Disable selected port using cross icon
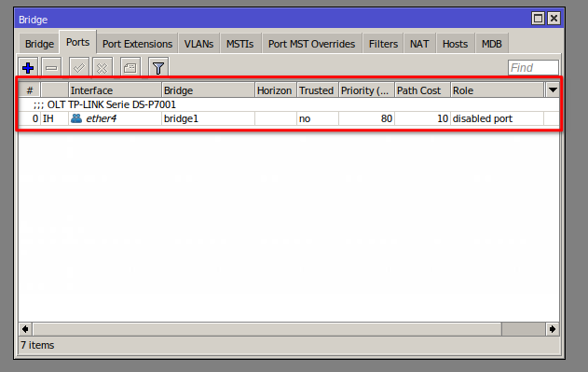The width and height of the screenshot is (588, 372). pyautogui.click(x=103, y=68)
